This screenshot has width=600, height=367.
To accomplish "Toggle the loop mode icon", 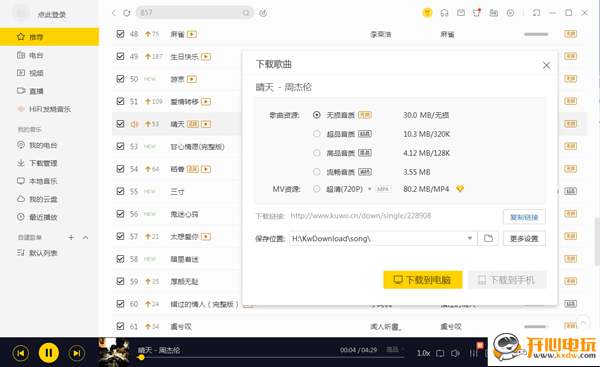I will [x=440, y=353].
